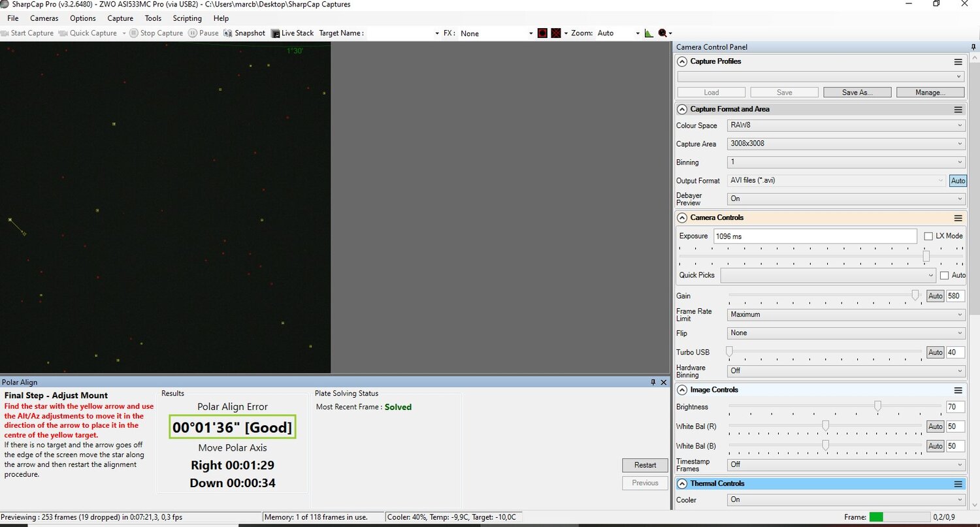Toggle Auto for Gain

point(936,296)
